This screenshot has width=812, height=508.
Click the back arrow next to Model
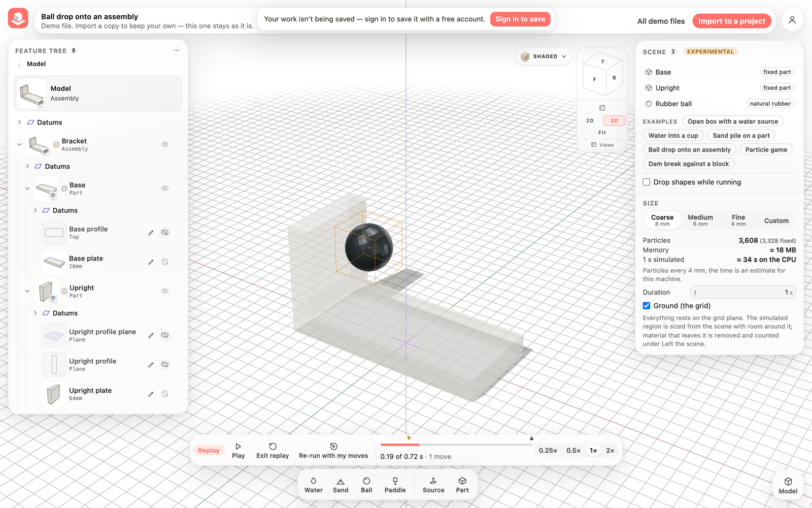click(19, 65)
